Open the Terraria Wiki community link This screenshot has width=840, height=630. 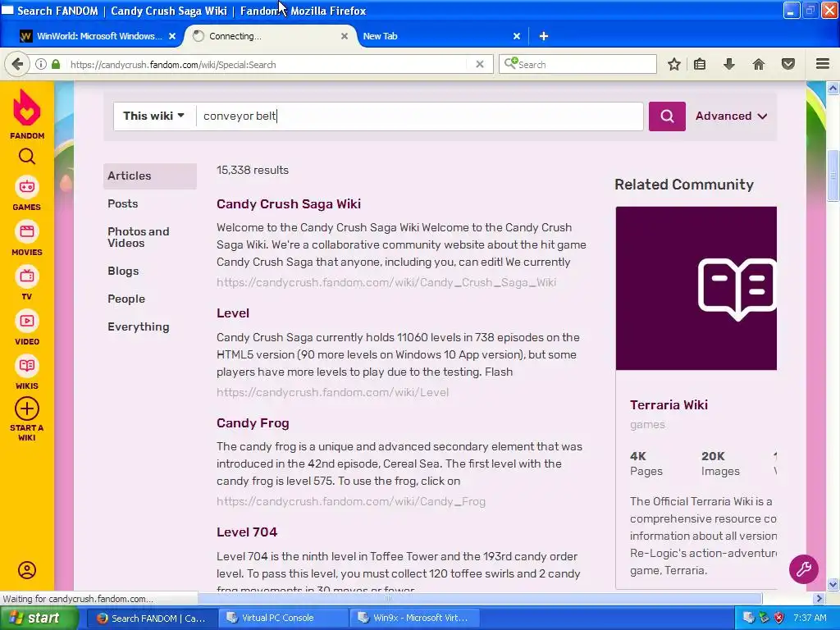pyautogui.click(x=669, y=405)
